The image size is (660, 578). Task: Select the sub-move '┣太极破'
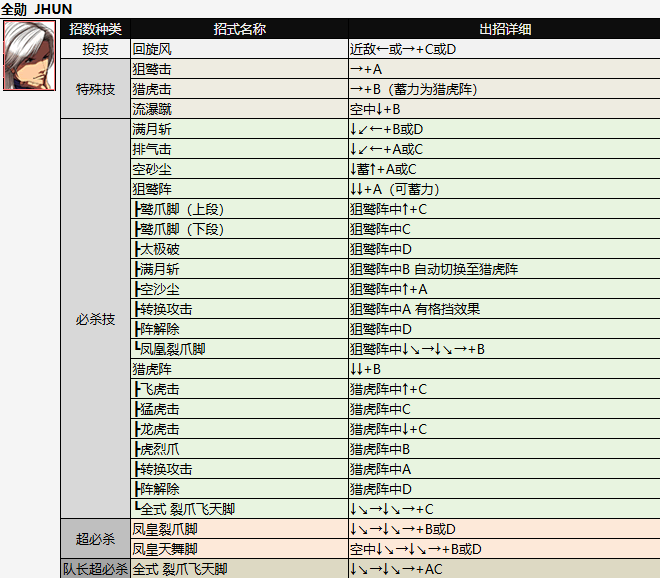[157, 249]
